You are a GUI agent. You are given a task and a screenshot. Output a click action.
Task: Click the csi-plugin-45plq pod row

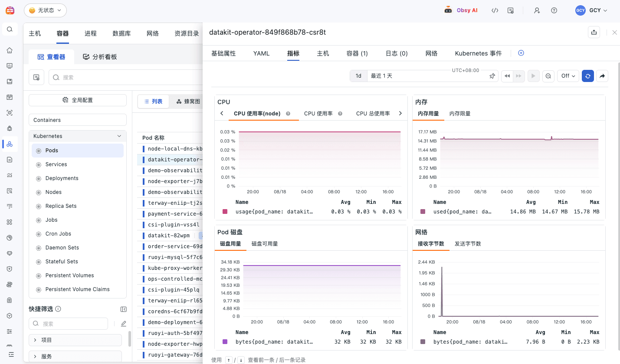click(x=170, y=290)
